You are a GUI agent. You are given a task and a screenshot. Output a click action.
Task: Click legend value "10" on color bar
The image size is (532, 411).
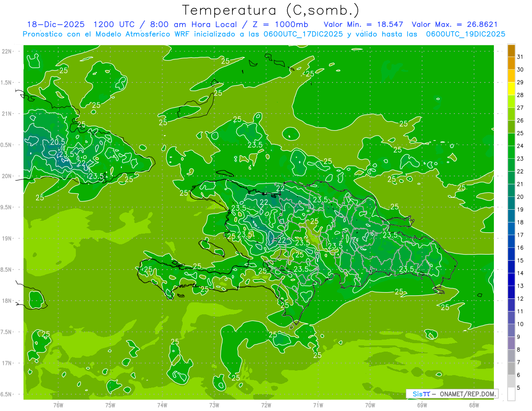click(520, 324)
